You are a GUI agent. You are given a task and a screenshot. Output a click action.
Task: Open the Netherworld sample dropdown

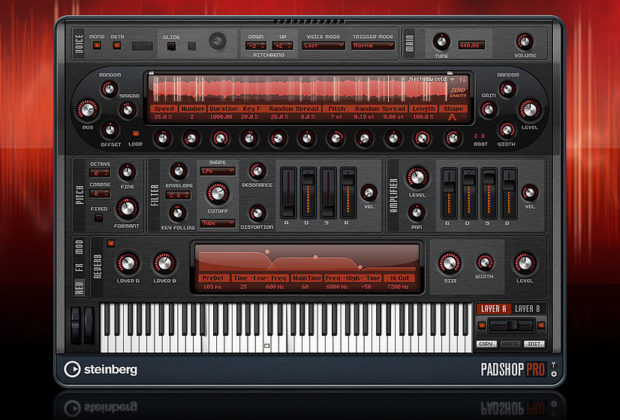[432, 79]
